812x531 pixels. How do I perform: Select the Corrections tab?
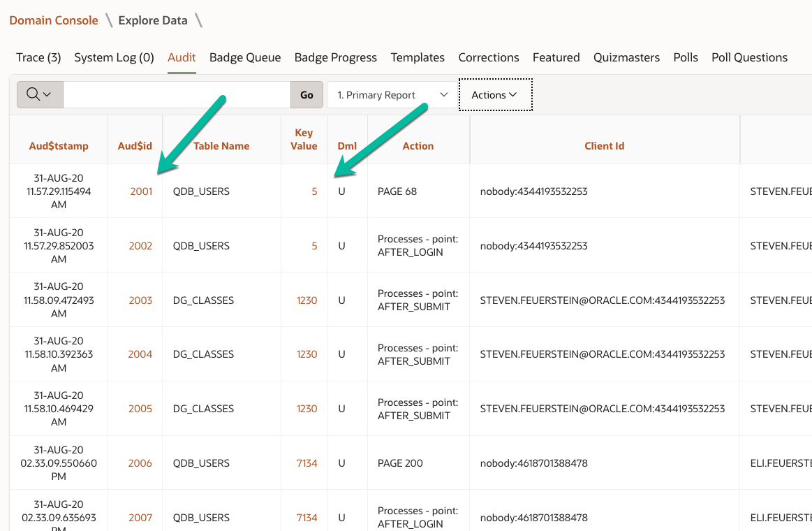(488, 57)
